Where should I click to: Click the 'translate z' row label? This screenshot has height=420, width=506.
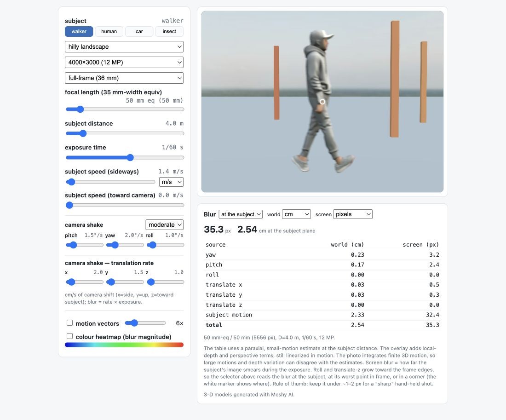pyautogui.click(x=224, y=305)
